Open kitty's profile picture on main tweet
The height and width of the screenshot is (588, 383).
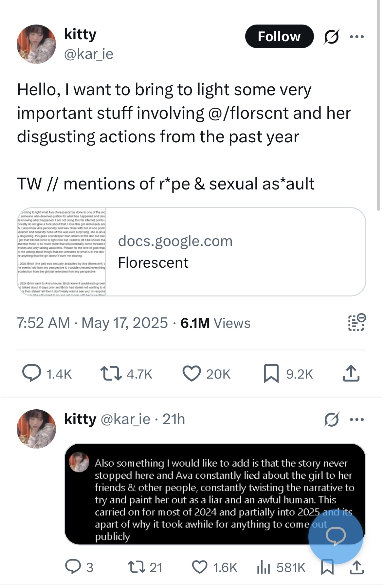click(x=36, y=44)
